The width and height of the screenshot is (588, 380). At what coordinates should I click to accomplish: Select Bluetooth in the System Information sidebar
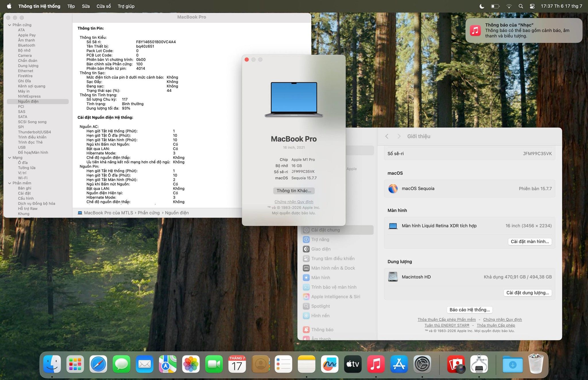(27, 45)
